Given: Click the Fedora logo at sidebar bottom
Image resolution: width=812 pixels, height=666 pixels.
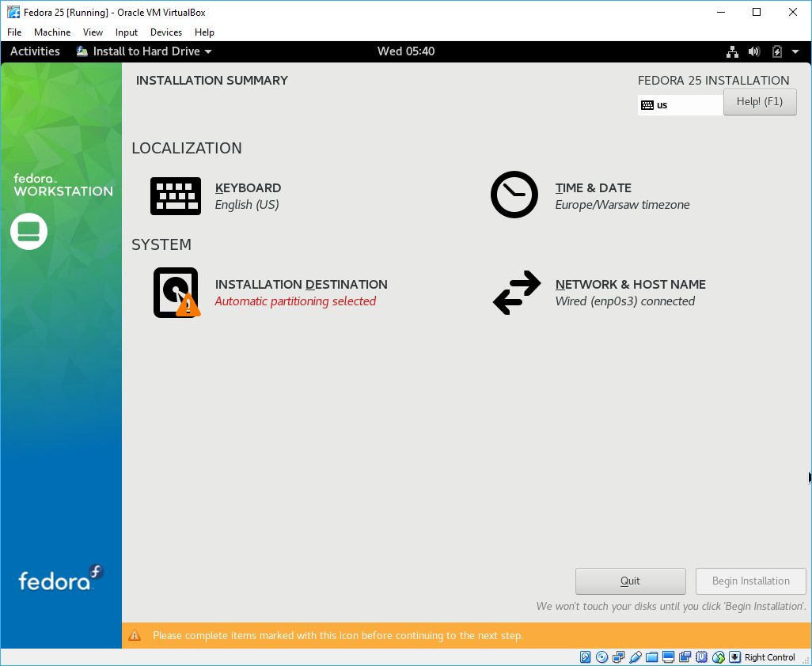Looking at the screenshot, I should point(61,578).
